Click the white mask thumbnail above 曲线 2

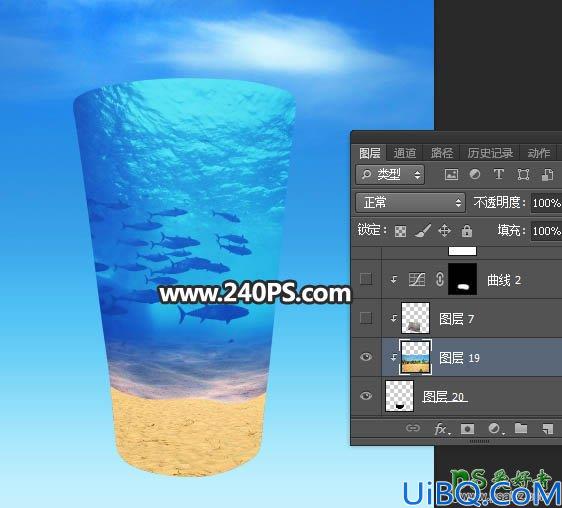462,251
